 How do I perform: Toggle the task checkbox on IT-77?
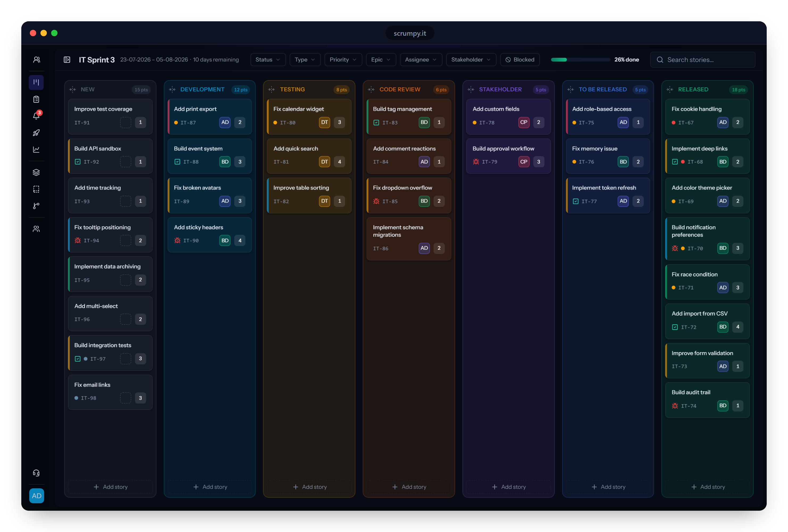click(x=576, y=201)
